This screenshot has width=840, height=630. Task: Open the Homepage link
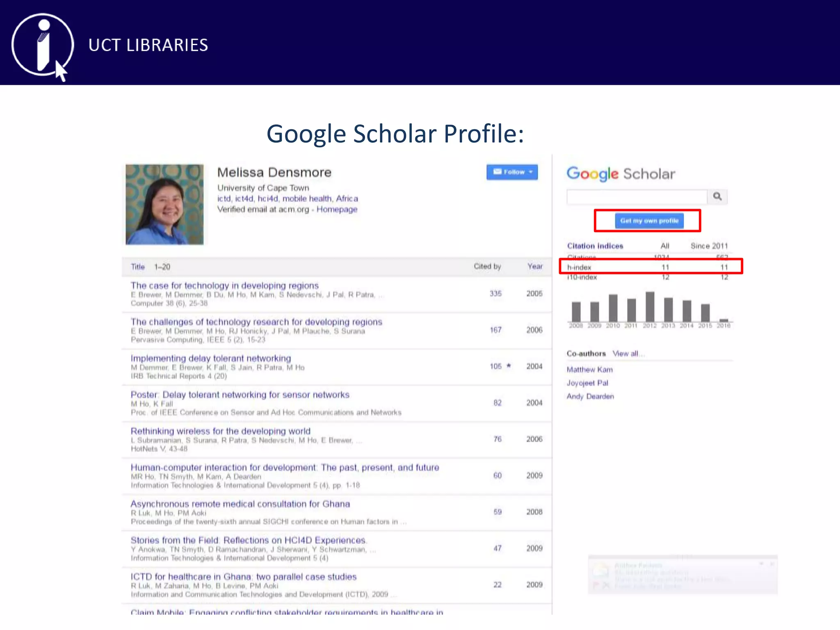point(336,209)
